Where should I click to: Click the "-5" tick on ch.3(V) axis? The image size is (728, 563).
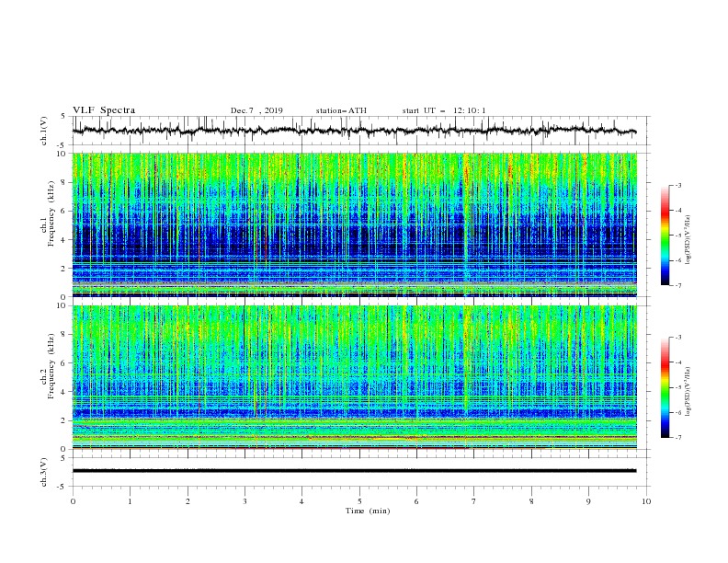62,487
